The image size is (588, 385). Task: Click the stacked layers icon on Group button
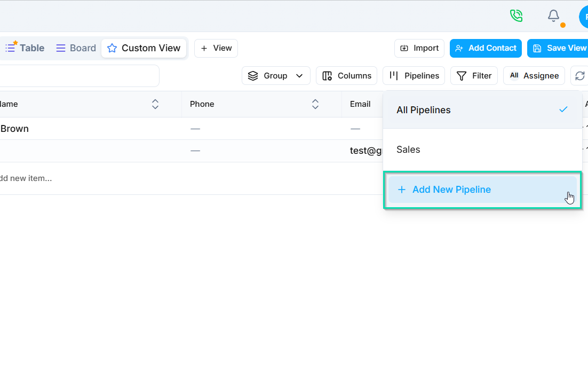tap(253, 75)
